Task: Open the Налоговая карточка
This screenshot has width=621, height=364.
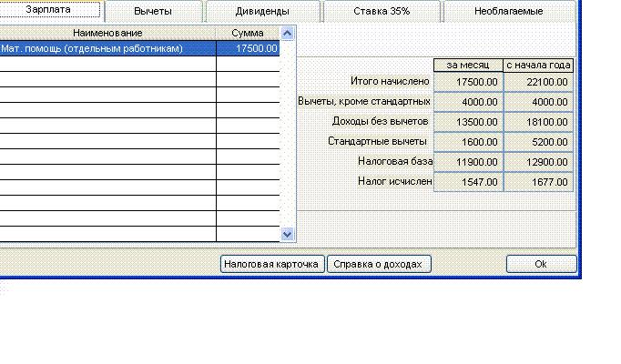Action: (x=272, y=264)
